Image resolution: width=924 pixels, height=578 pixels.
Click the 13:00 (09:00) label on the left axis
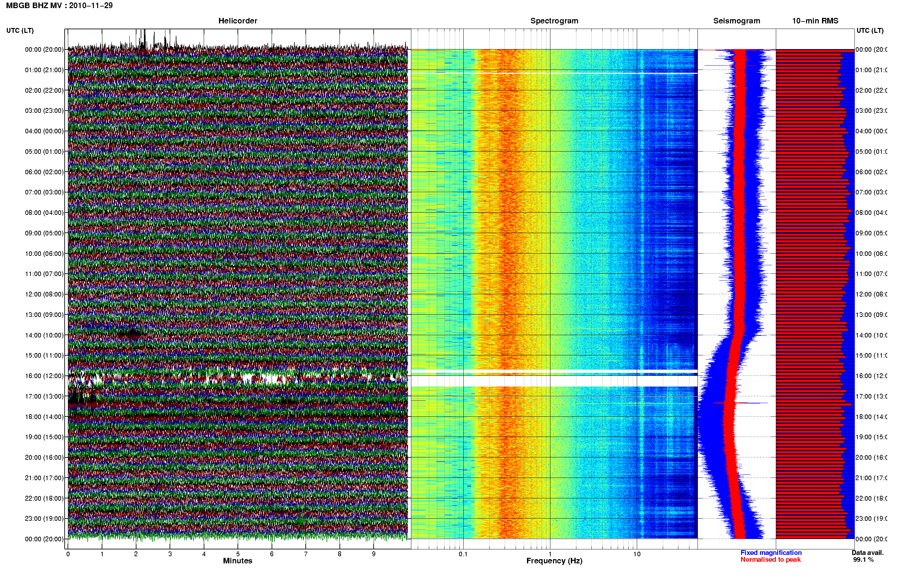click(x=44, y=315)
